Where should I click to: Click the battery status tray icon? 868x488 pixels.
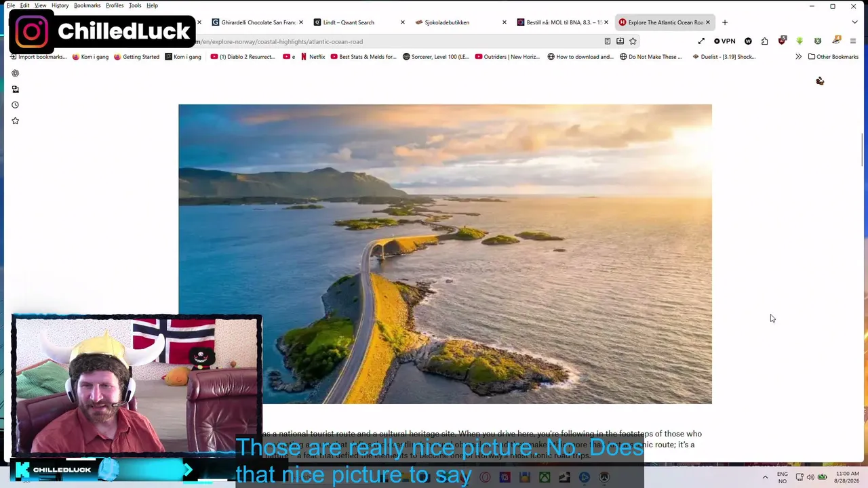coord(822,477)
